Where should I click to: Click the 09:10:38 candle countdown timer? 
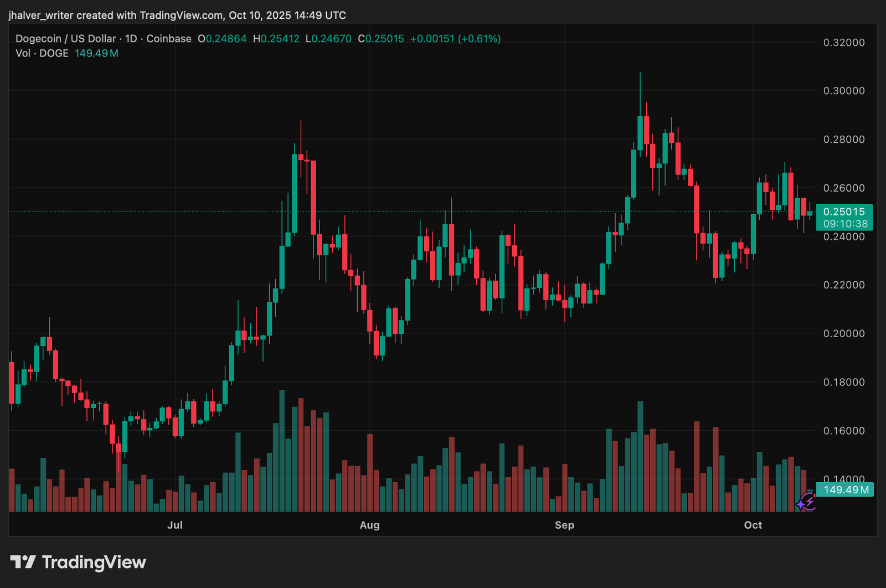pyautogui.click(x=844, y=224)
